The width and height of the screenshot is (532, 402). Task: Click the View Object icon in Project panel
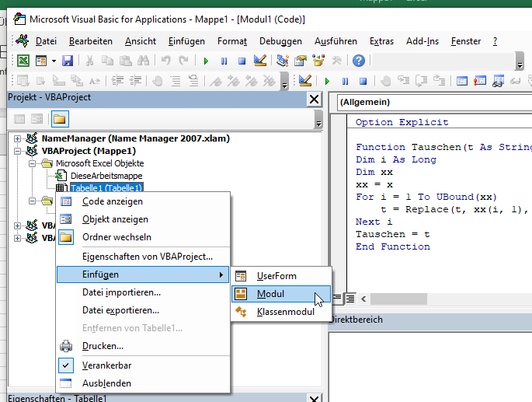click(37, 119)
